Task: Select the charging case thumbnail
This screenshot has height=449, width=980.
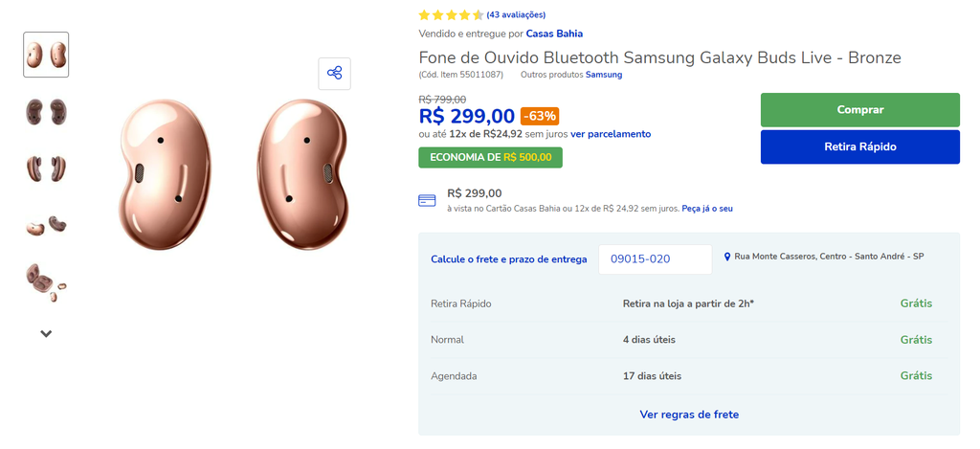Action: pyautogui.click(x=46, y=282)
